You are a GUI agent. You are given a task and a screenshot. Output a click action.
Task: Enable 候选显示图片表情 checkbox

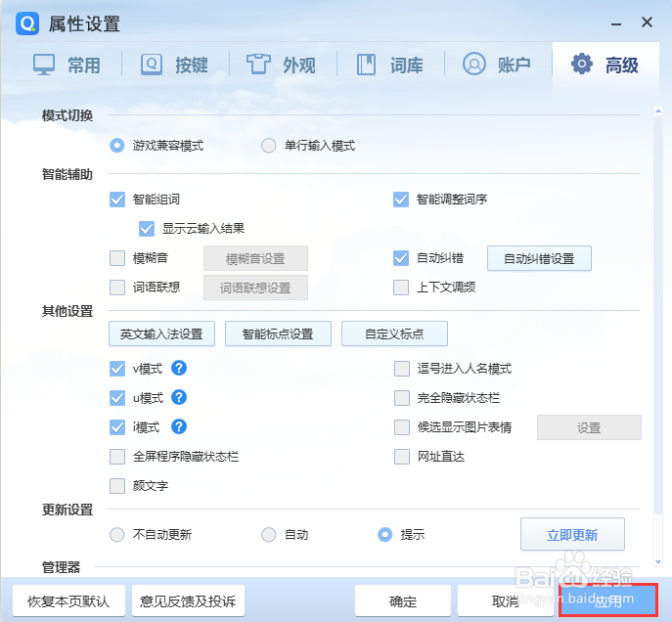(402, 427)
